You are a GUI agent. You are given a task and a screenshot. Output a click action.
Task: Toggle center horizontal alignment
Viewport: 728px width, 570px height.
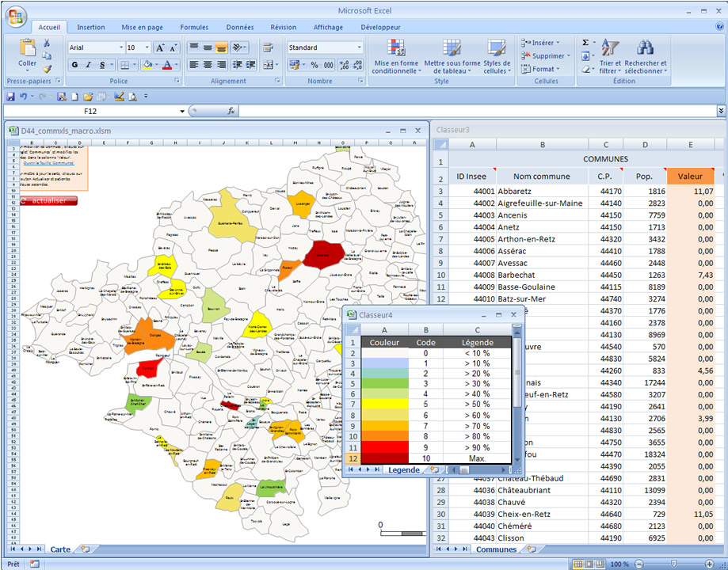[208, 64]
